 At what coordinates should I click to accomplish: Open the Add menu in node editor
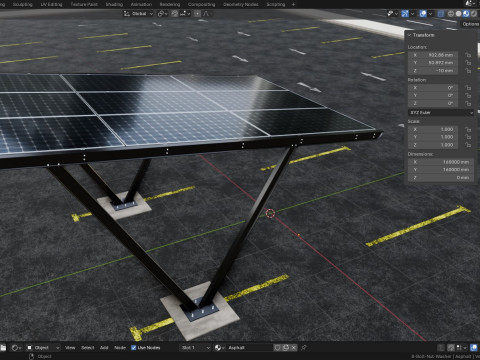tap(104, 348)
